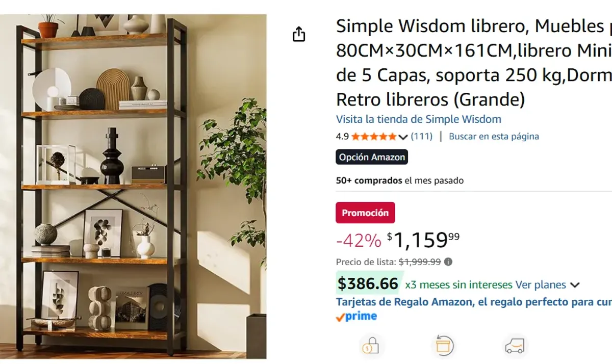Image resolution: width=612 pixels, height=364 pixels.
Task: Open the 111 customer reviews link
Action: [421, 137]
